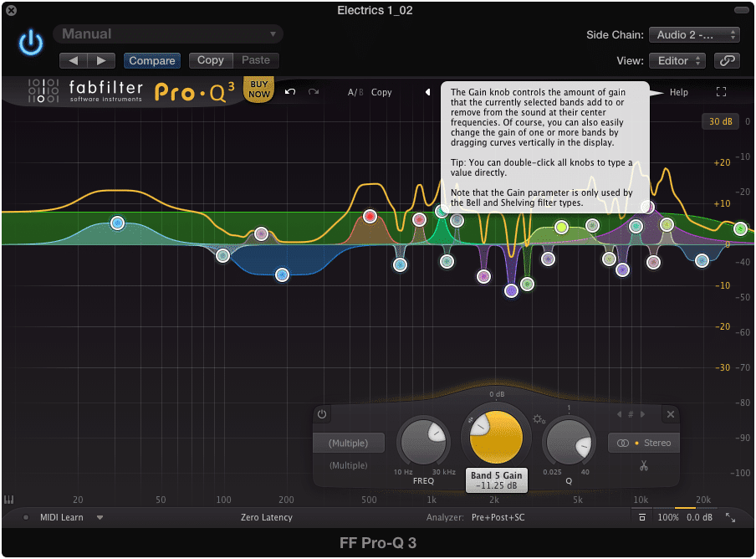Toggle the plug-in power bypass button
This screenshot has height=559, width=756.
(31, 43)
